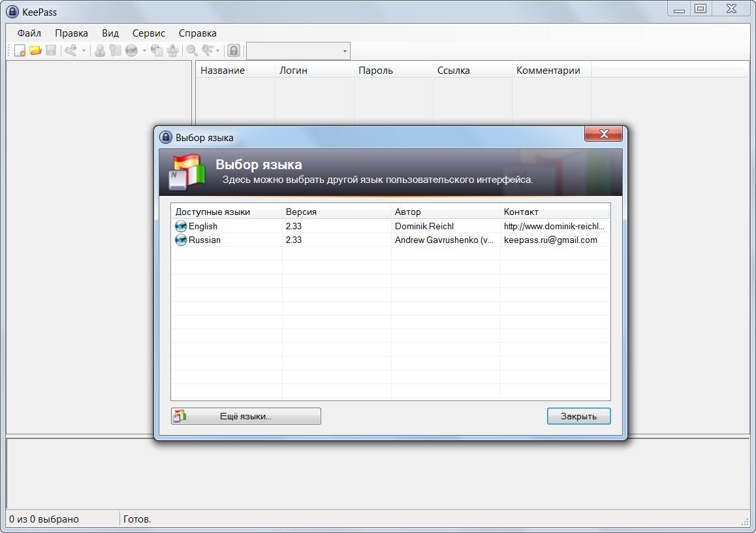This screenshot has height=533, width=756.
Task: Dismiss the dialog with the Закрыть button
Action: [x=578, y=416]
